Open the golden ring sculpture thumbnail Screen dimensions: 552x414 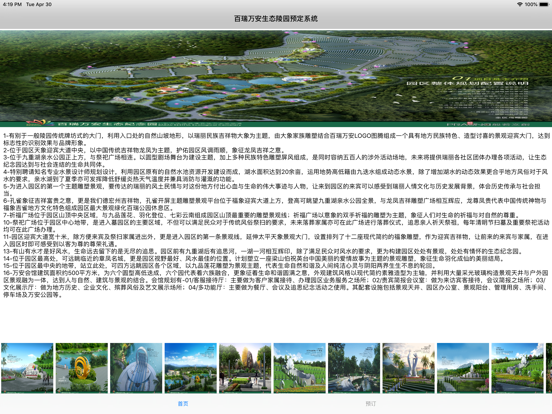click(82, 368)
